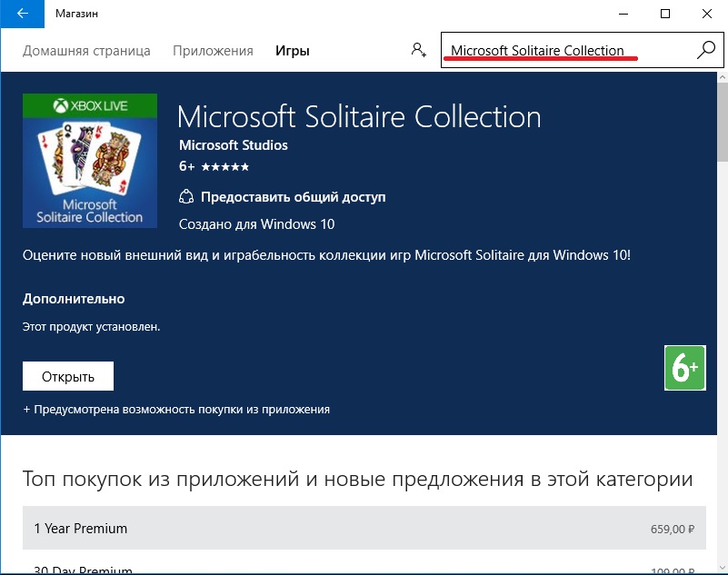
Task: Click the green 6+ age rating badge
Action: click(x=684, y=368)
